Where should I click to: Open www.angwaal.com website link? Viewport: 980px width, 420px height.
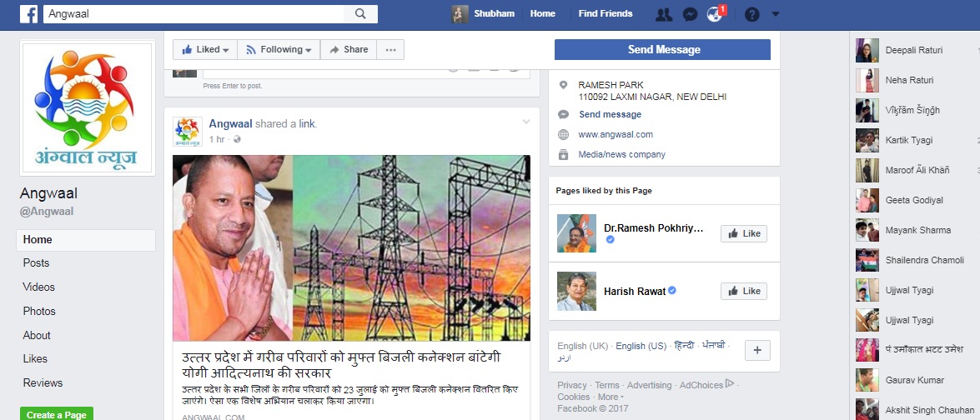616,134
